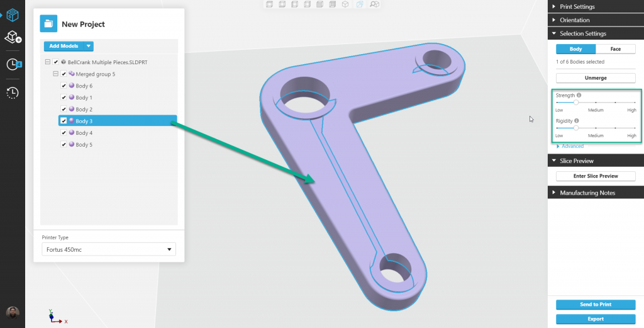
Task: Select the plain isometric view cube icon
Action: click(x=345, y=4)
